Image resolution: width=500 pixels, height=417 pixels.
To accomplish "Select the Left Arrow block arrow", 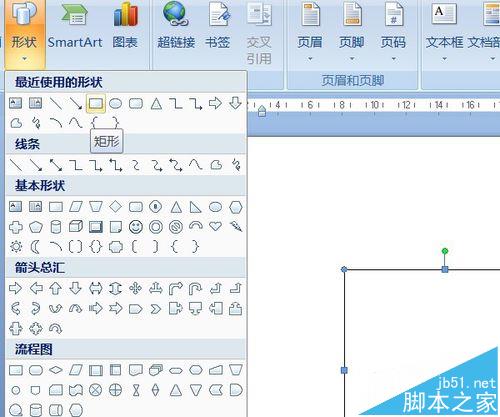I will tap(36, 288).
